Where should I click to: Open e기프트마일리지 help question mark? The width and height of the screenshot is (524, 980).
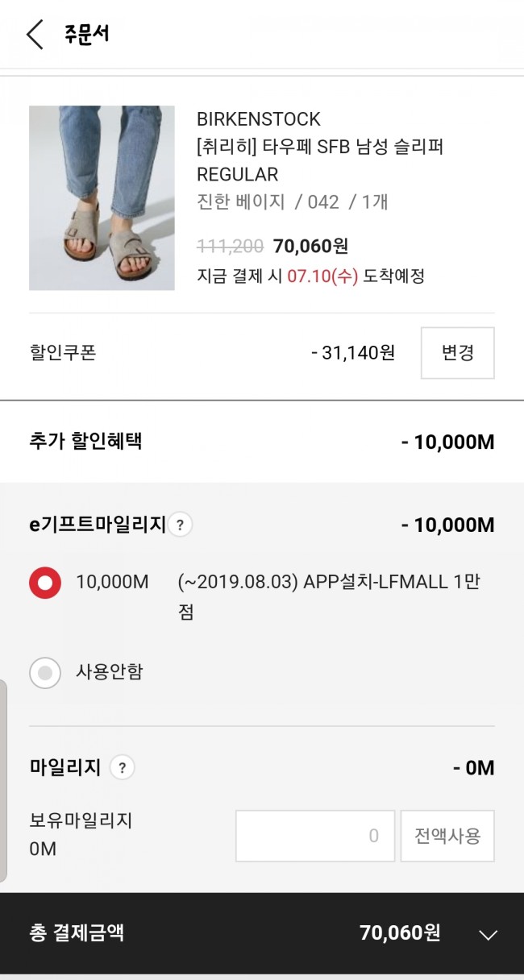pos(180,525)
